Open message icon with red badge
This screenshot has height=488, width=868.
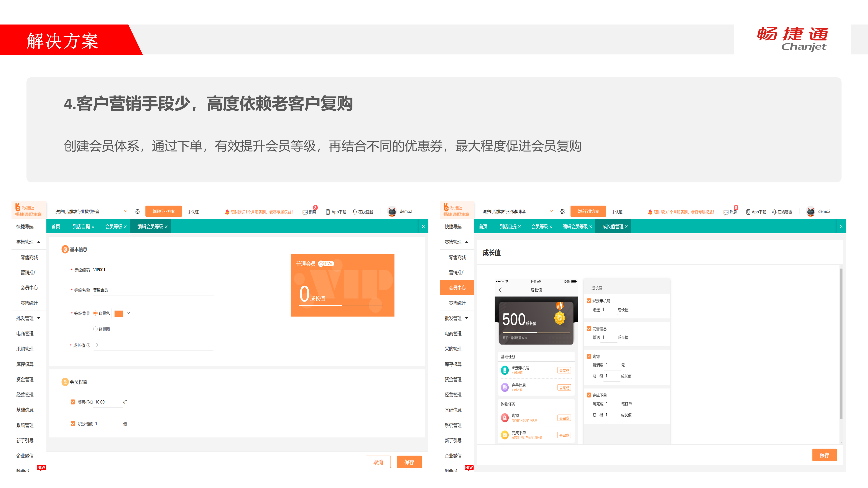point(305,212)
